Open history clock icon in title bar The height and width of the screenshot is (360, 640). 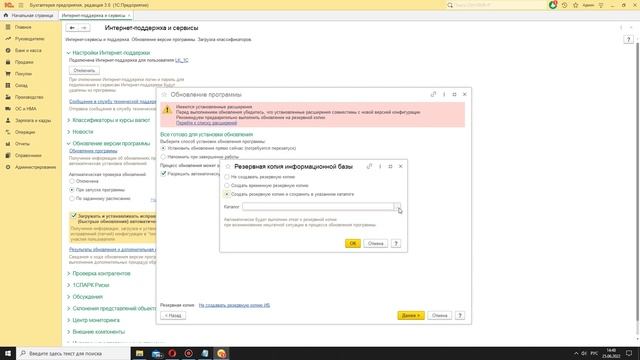pyautogui.click(x=564, y=5)
